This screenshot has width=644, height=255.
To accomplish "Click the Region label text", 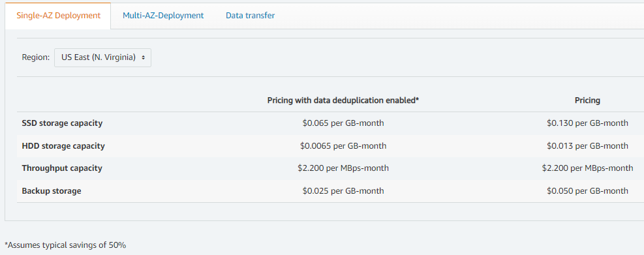I will [x=36, y=57].
